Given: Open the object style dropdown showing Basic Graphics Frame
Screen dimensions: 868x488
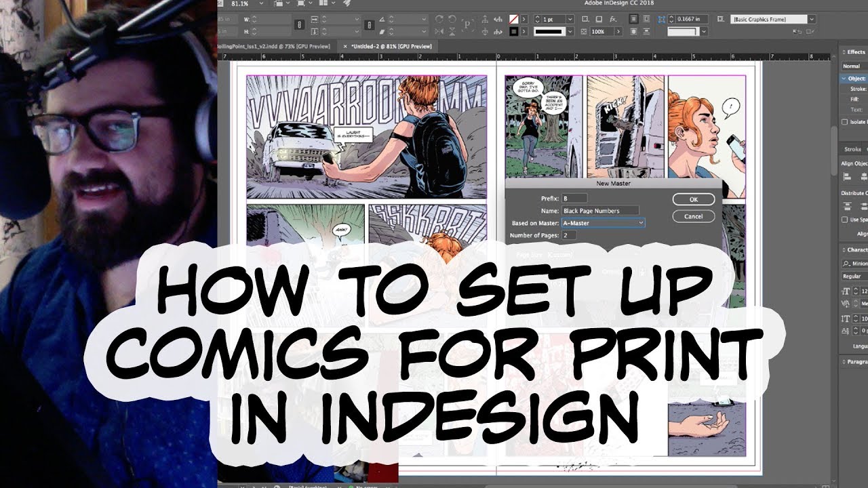Looking at the screenshot, I should [811, 19].
